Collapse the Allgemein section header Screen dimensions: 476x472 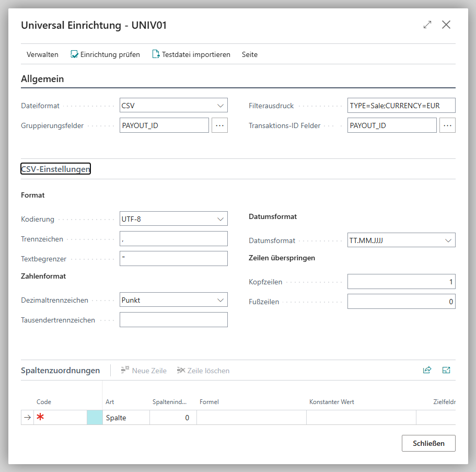[x=42, y=78]
